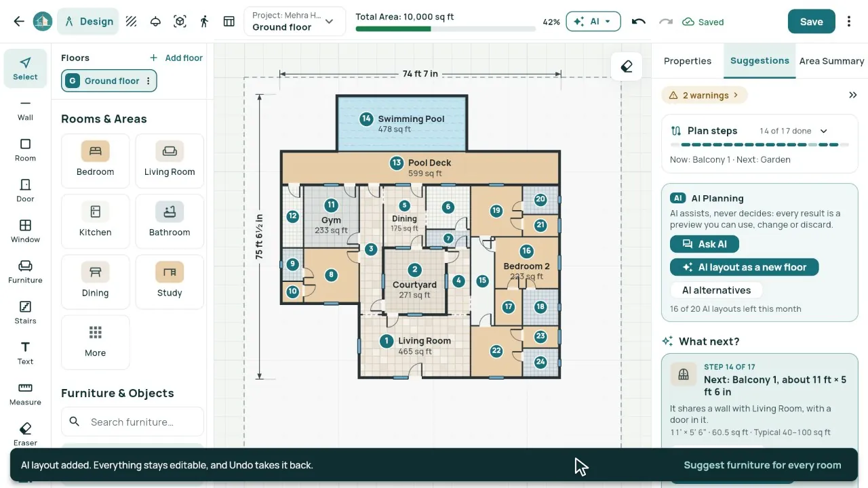Click AI layout as a new floor
This screenshot has width=868, height=488.
[745, 267]
